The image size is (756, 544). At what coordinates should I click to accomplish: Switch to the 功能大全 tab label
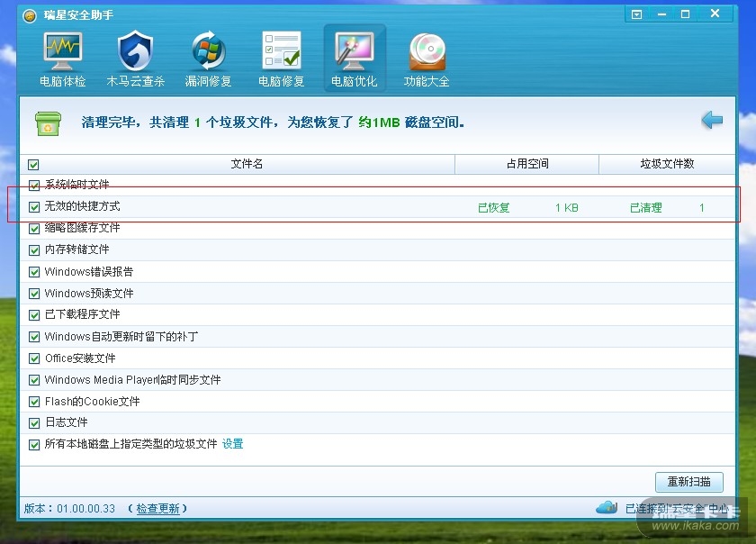[427, 81]
